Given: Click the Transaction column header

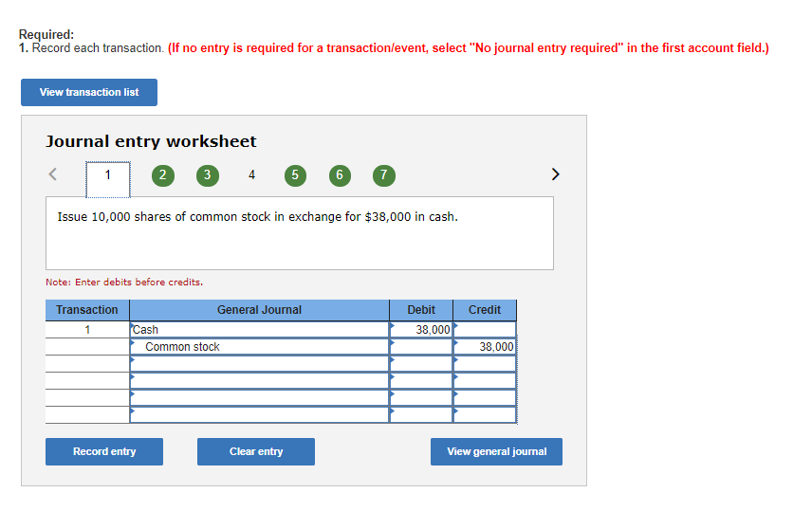Looking at the screenshot, I should coord(87,310).
